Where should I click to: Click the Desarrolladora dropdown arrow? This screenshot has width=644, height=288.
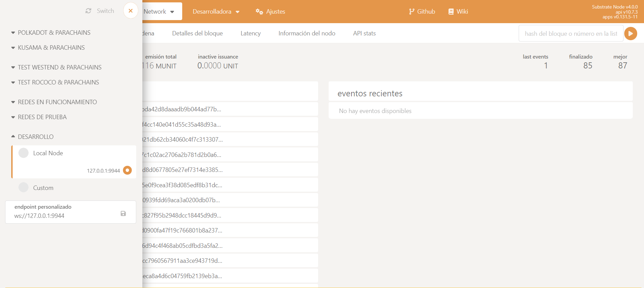tap(237, 12)
